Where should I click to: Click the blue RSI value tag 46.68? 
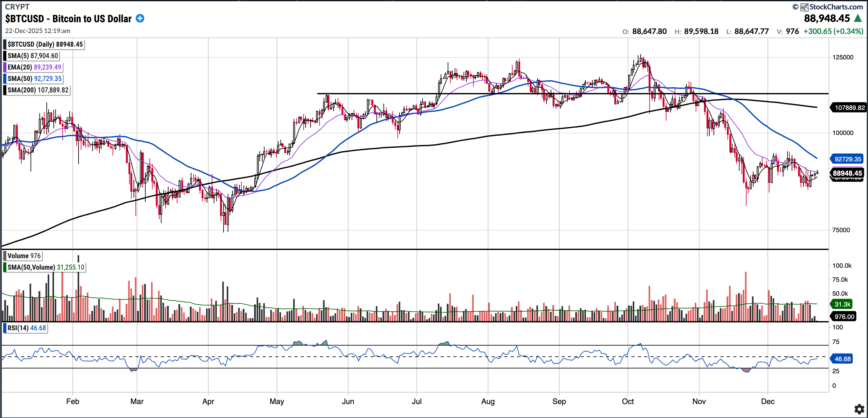(x=842, y=359)
